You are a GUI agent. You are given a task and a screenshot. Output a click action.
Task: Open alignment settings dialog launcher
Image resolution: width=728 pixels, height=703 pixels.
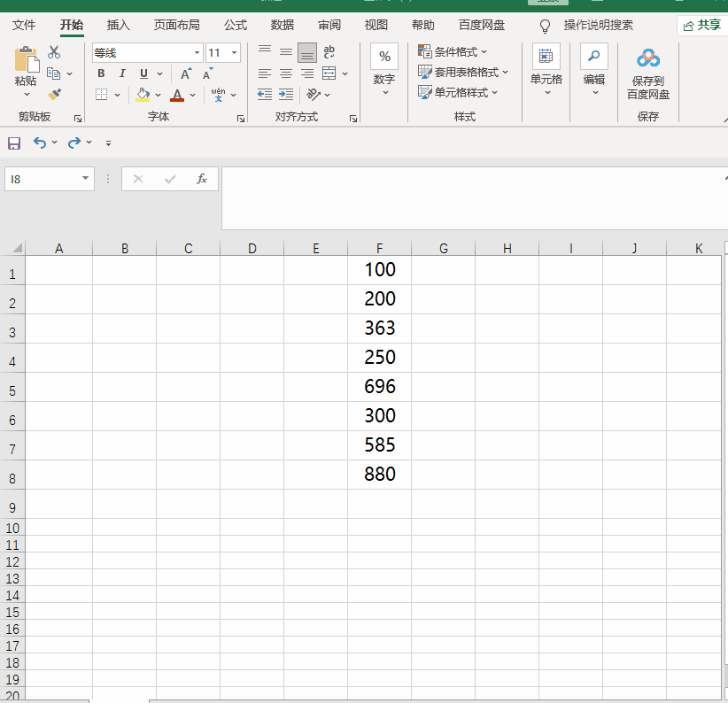coord(352,119)
